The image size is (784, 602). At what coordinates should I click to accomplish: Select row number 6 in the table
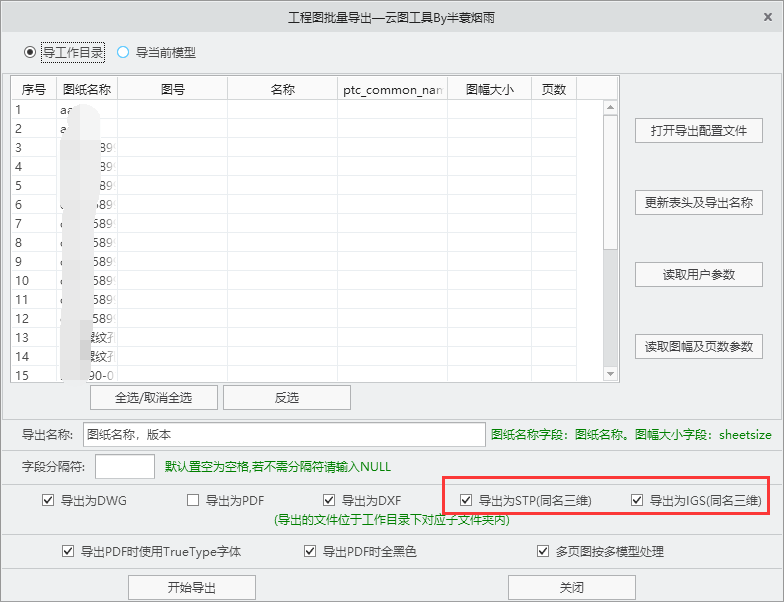point(294,204)
